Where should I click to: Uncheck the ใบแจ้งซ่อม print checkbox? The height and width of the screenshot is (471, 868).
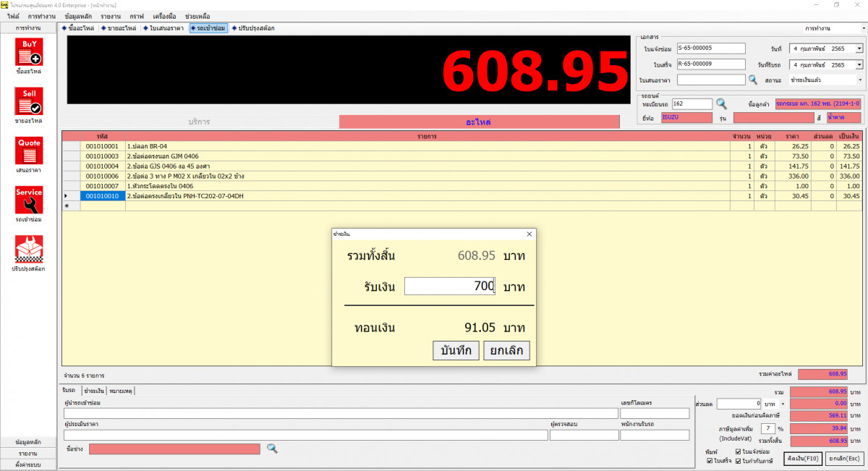(x=739, y=451)
